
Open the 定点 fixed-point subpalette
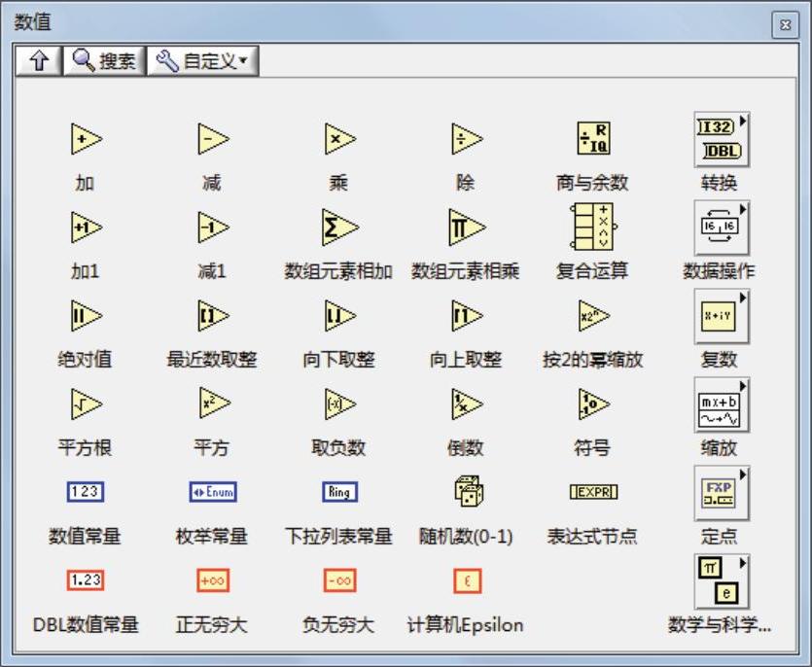[722, 493]
